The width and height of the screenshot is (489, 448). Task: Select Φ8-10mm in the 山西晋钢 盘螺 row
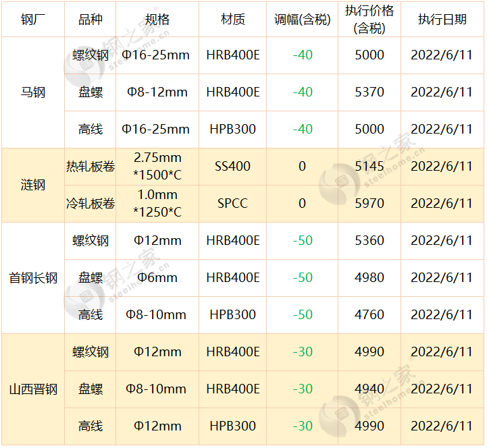coord(157,389)
